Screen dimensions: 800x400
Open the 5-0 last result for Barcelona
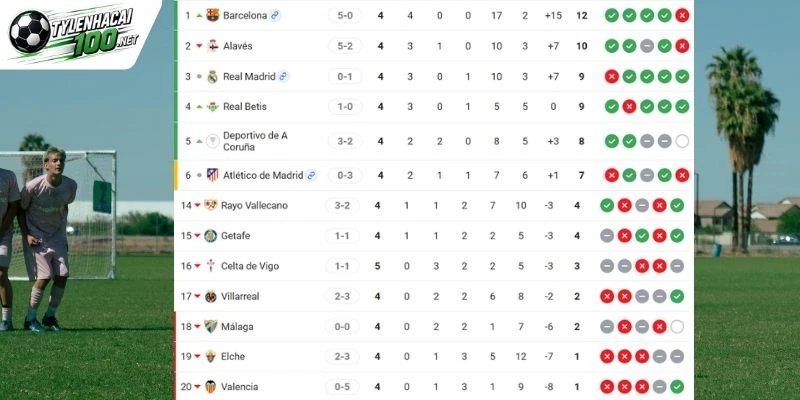[x=345, y=15]
